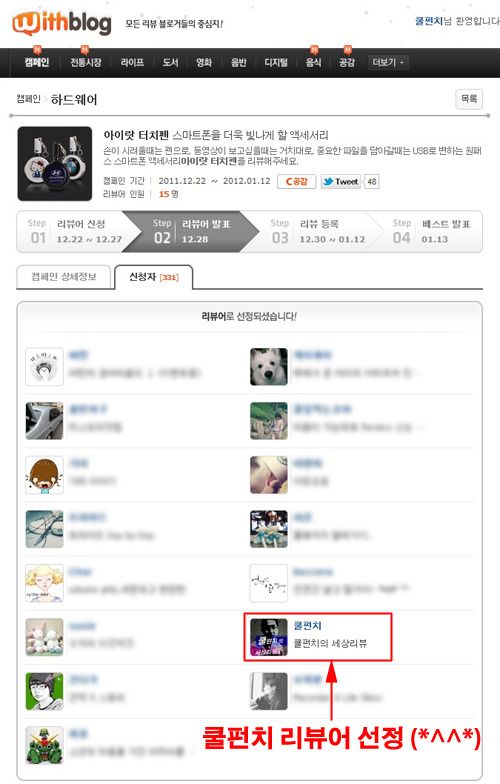This screenshot has width=500, height=784.
Task: Open the crying cartoon girl avatar
Action: coord(44,475)
